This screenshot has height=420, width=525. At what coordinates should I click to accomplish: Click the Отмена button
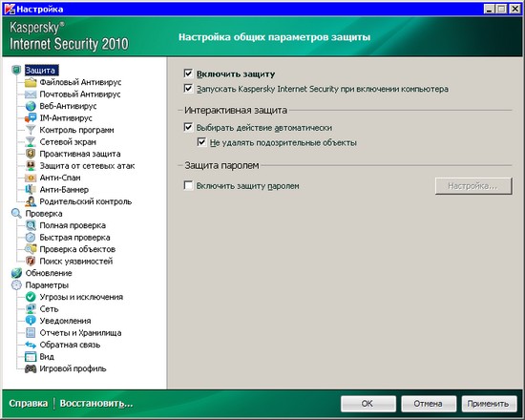(429, 404)
